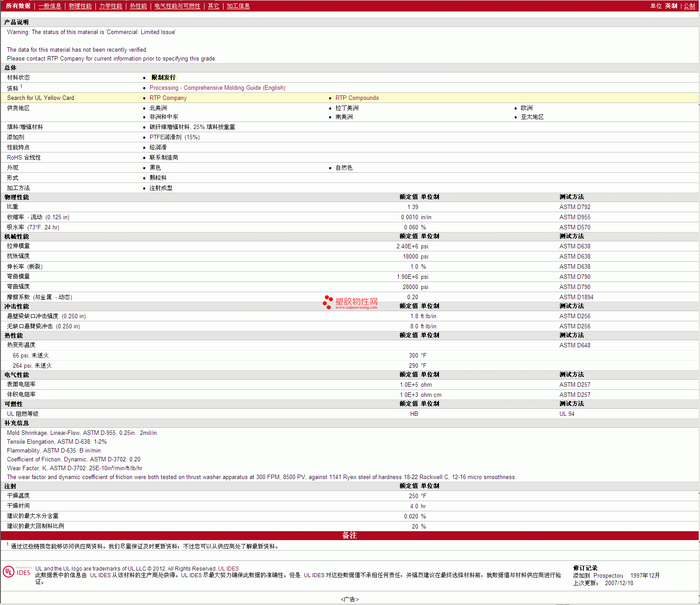700x605 pixels.
Task: Open the 热性能 tab
Action: click(138, 6)
